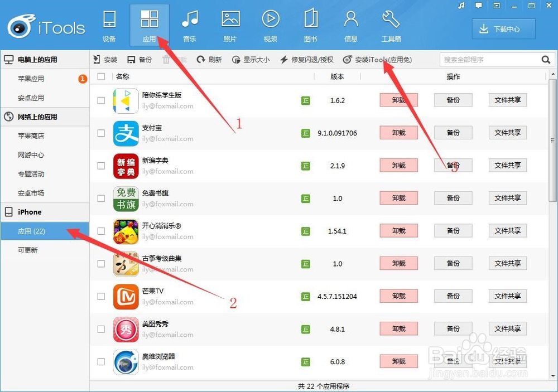Click the green 正 badge for 芒果TV
This screenshot has width=558, height=392.
coord(306,297)
